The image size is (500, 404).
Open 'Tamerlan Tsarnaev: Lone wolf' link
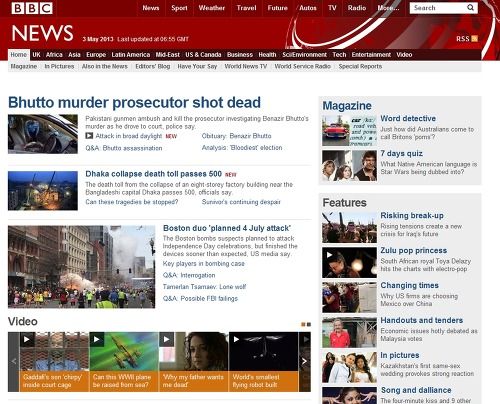[x=204, y=287]
